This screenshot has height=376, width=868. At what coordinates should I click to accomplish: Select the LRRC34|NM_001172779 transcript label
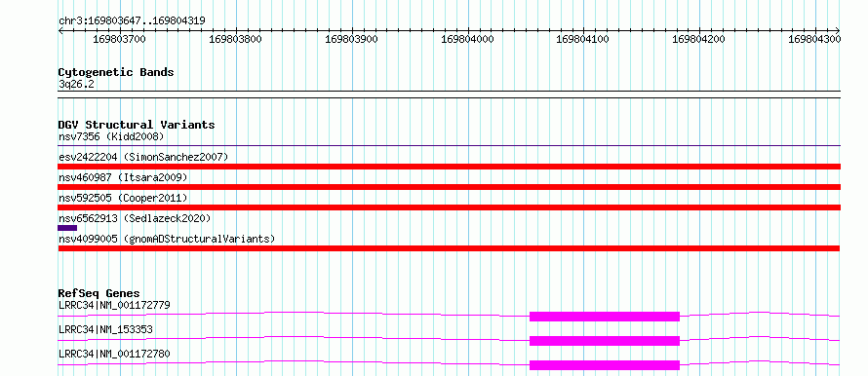[114, 305]
